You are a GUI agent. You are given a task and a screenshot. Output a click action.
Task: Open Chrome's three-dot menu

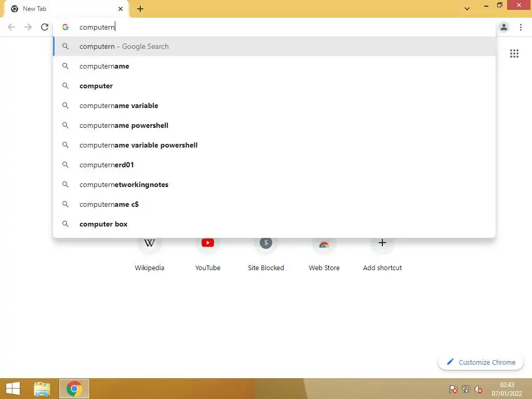[x=521, y=27]
